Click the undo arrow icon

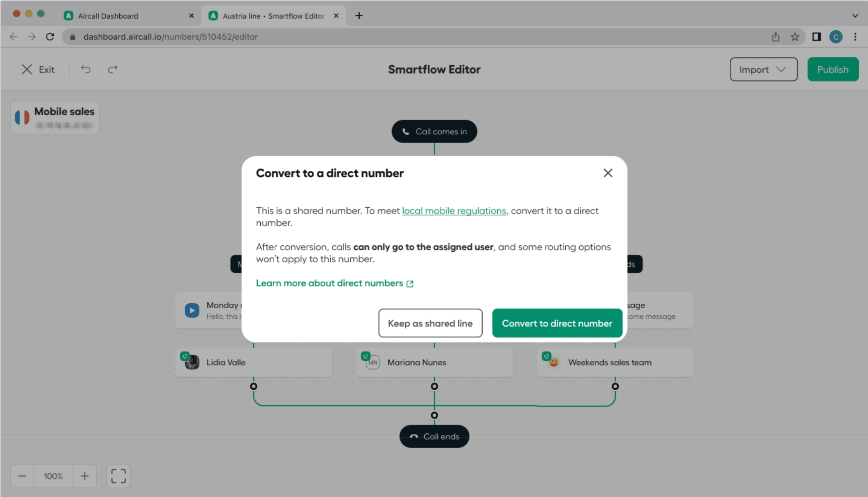[85, 70]
